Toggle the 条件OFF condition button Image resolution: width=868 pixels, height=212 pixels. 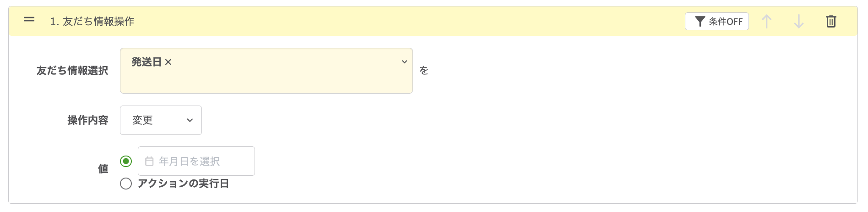717,22
